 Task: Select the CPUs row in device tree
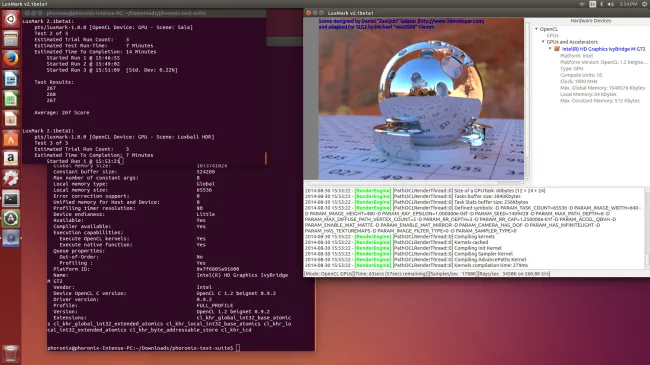tap(552, 36)
